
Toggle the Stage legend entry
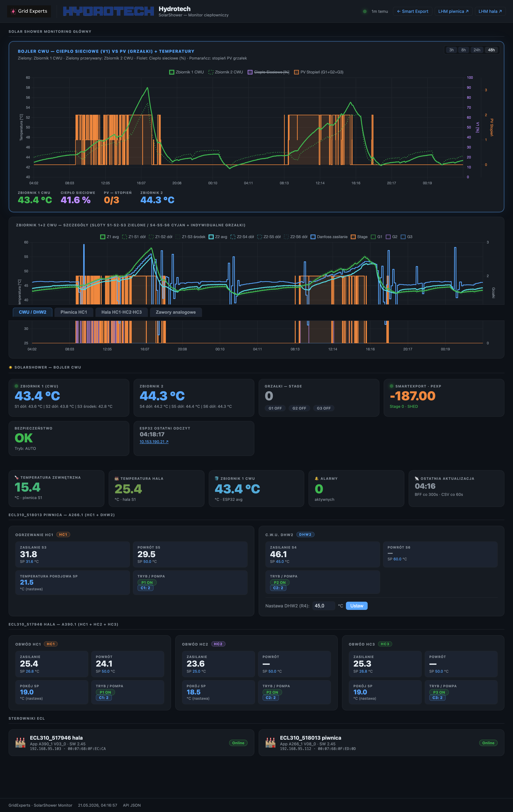click(359, 237)
